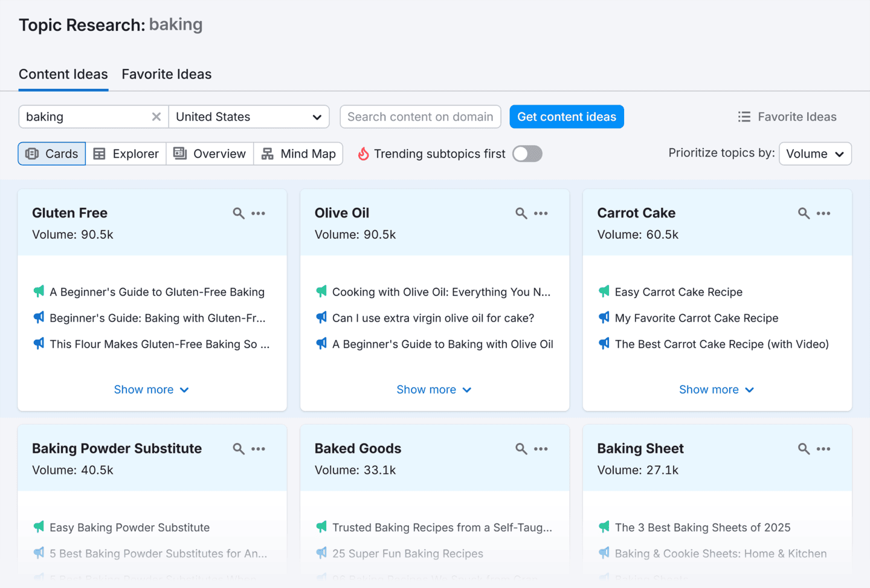Select the Overview view
The height and width of the screenshot is (588, 870).
pos(210,153)
